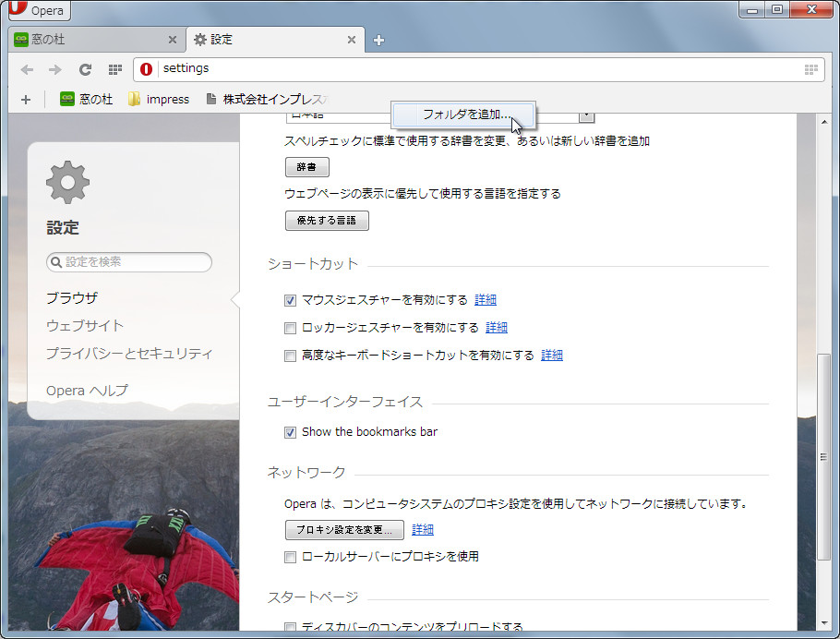Open プライバシーとセキュリティ settings section

point(129,354)
